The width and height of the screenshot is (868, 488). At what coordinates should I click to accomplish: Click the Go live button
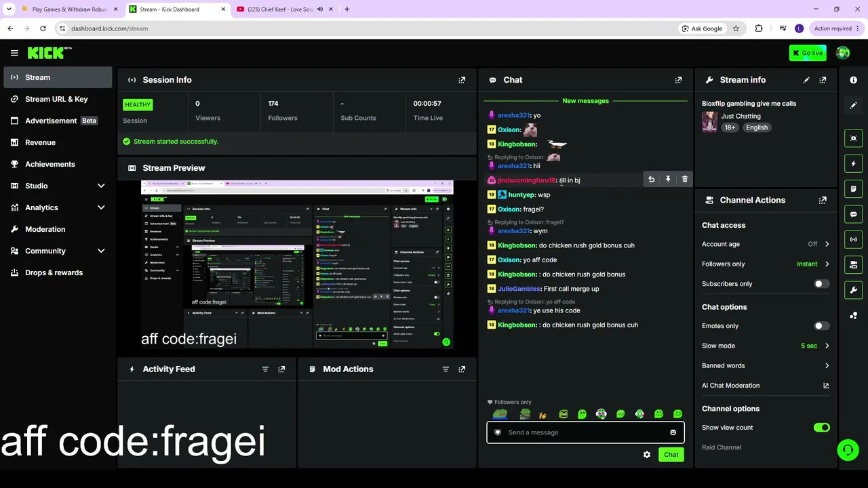pos(808,53)
